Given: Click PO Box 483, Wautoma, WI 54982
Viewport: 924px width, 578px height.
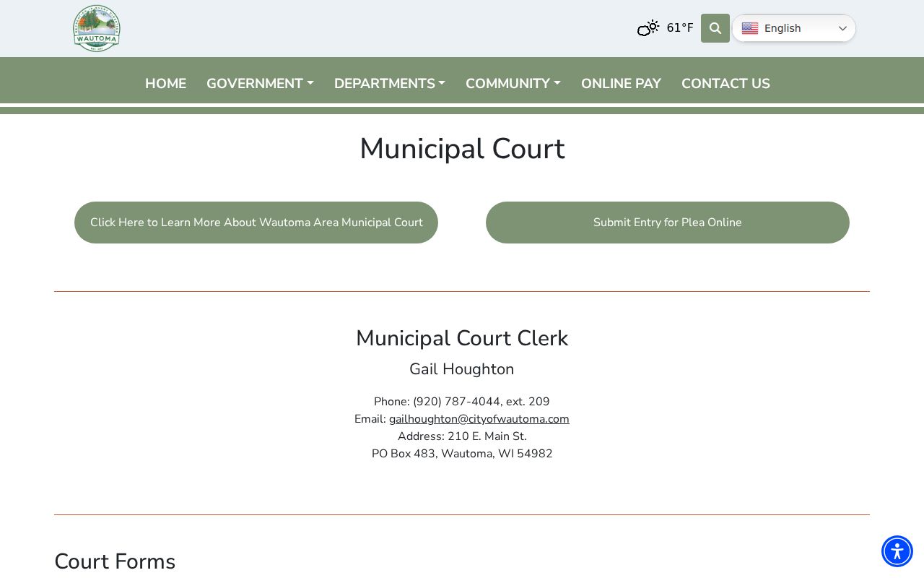Looking at the screenshot, I should (x=462, y=454).
